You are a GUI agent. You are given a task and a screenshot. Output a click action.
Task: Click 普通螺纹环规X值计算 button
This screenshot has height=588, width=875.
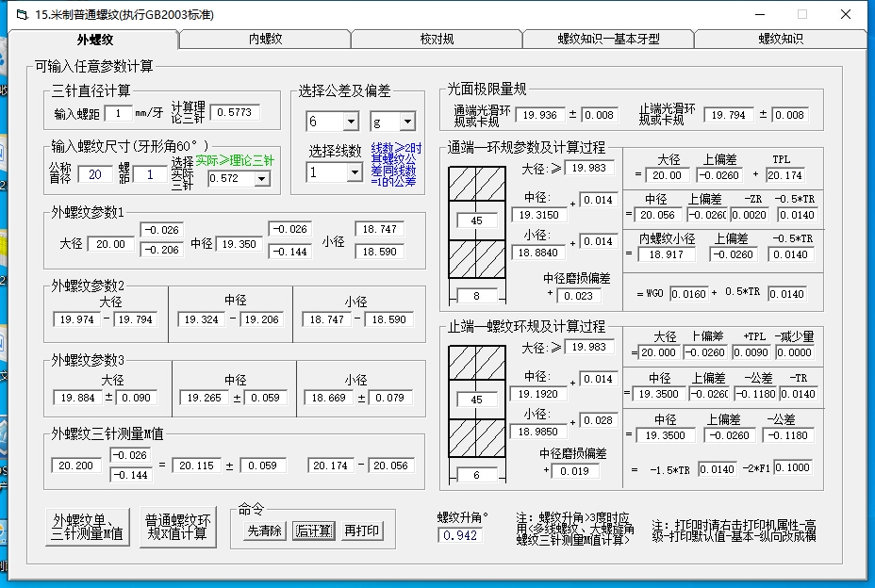point(178,527)
